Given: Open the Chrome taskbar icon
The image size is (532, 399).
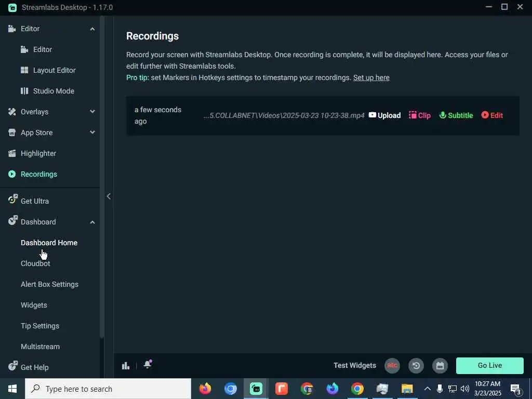Looking at the screenshot, I should tap(357, 389).
